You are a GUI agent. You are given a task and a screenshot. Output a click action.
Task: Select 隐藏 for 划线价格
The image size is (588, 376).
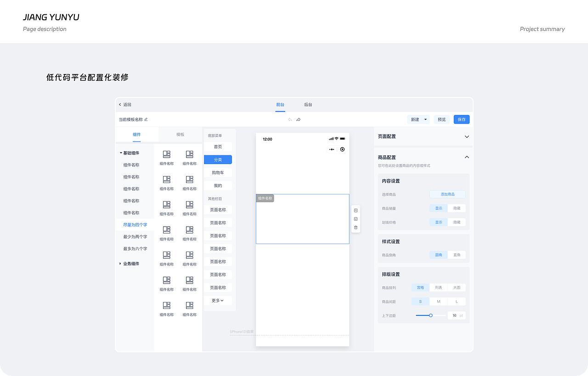pos(457,222)
